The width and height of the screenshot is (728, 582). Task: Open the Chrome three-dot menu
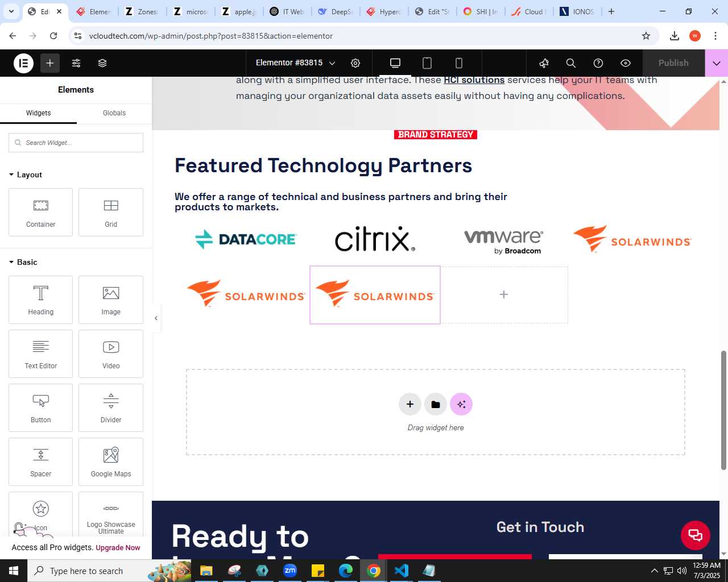715,36
